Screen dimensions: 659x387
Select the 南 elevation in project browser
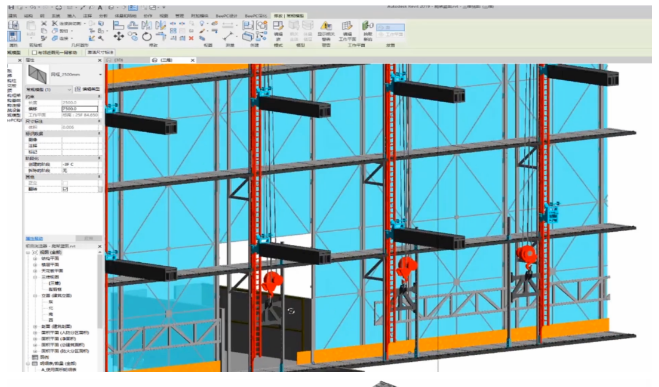pyautogui.click(x=51, y=314)
